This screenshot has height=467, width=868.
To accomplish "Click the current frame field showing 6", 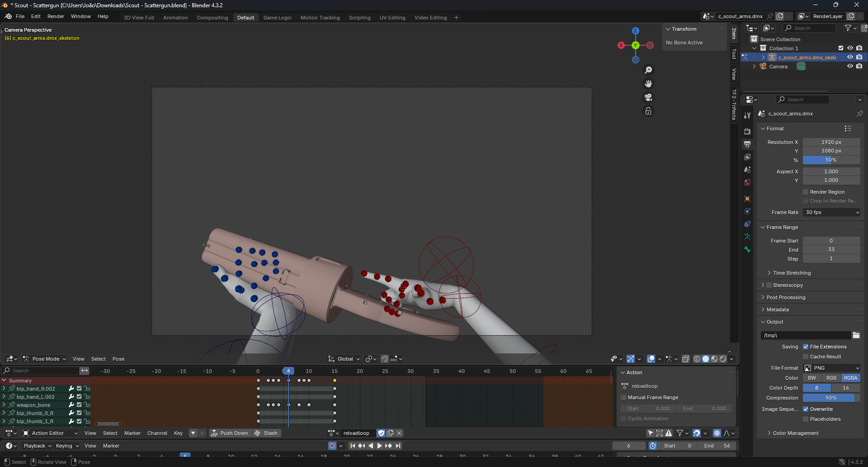I will coord(628,446).
